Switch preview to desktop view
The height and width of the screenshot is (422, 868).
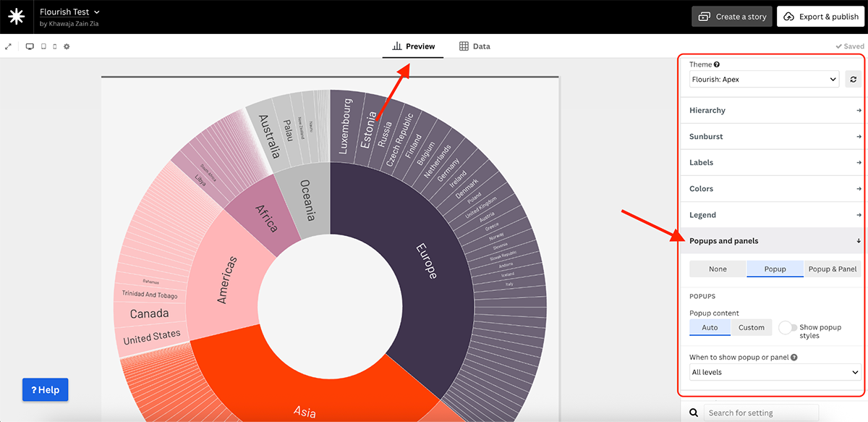click(30, 46)
